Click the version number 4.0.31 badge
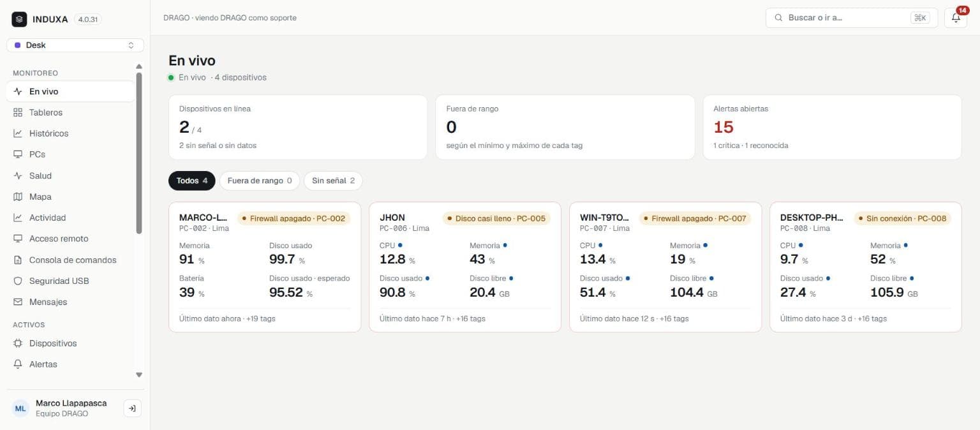 (x=87, y=19)
